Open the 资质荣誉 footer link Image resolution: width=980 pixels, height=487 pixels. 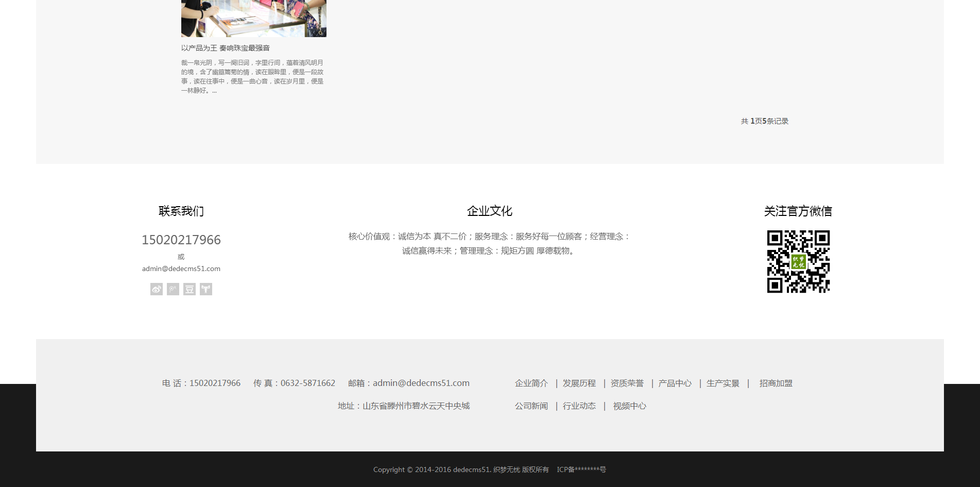[x=627, y=383]
